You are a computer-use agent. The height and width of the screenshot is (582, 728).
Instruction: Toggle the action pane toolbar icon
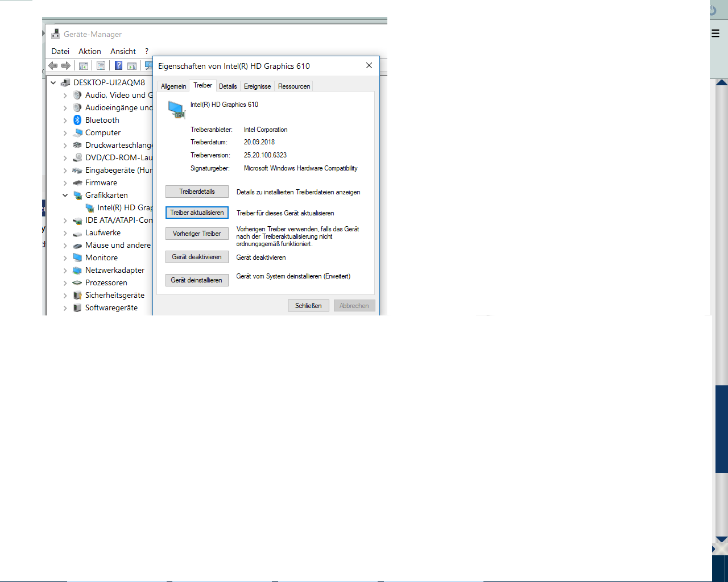click(x=132, y=66)
